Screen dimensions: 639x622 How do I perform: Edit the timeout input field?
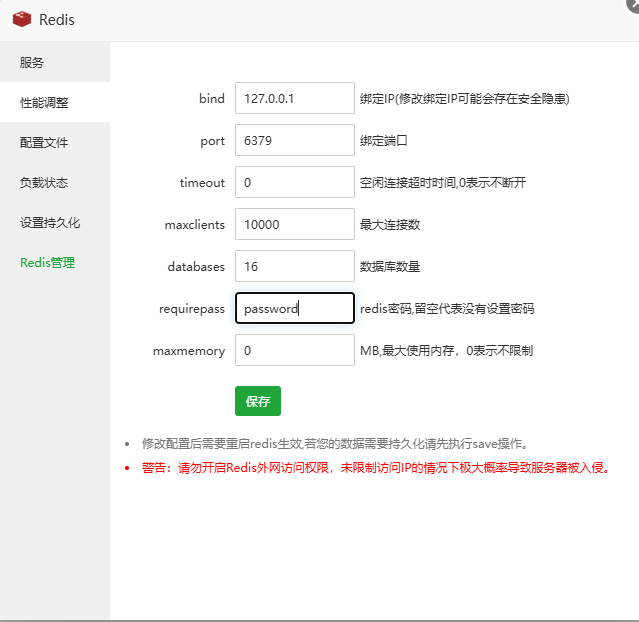pyautogui.click(x=295, y=182)
